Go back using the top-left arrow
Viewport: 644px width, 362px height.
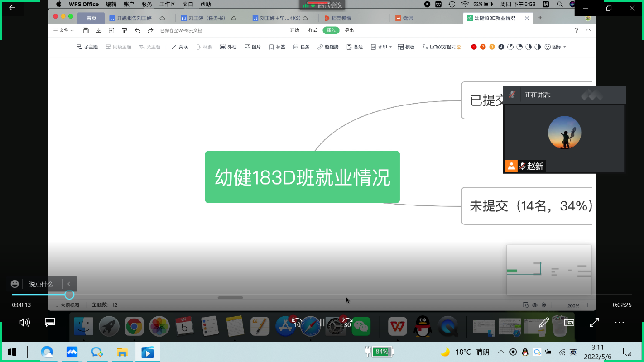click(12, 8)
